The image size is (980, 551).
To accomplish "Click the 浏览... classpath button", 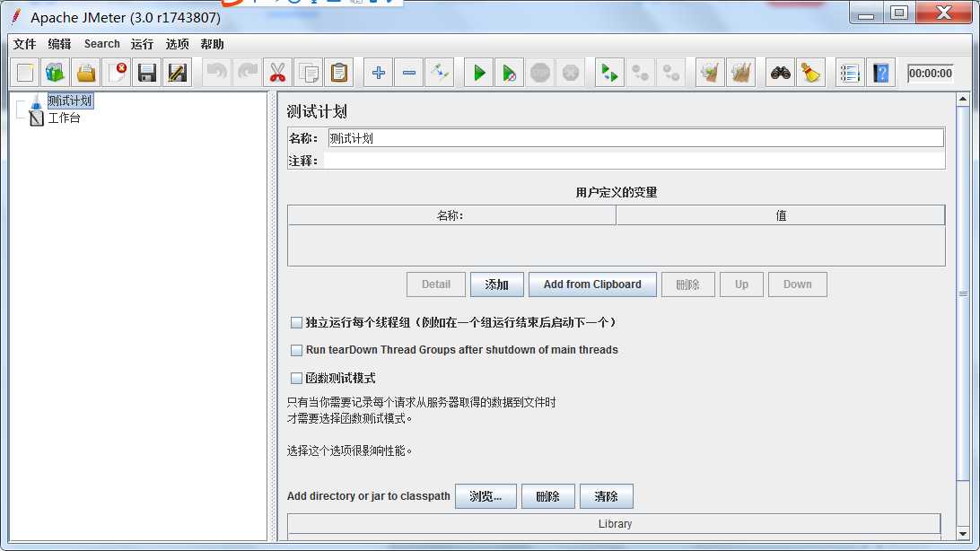I will [486, 496].
